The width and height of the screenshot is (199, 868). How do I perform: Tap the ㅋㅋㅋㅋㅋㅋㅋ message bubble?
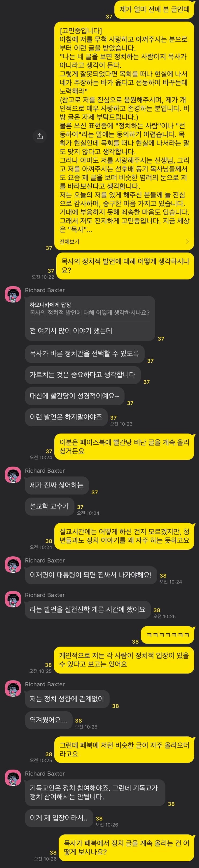click(x=168, y=634)
